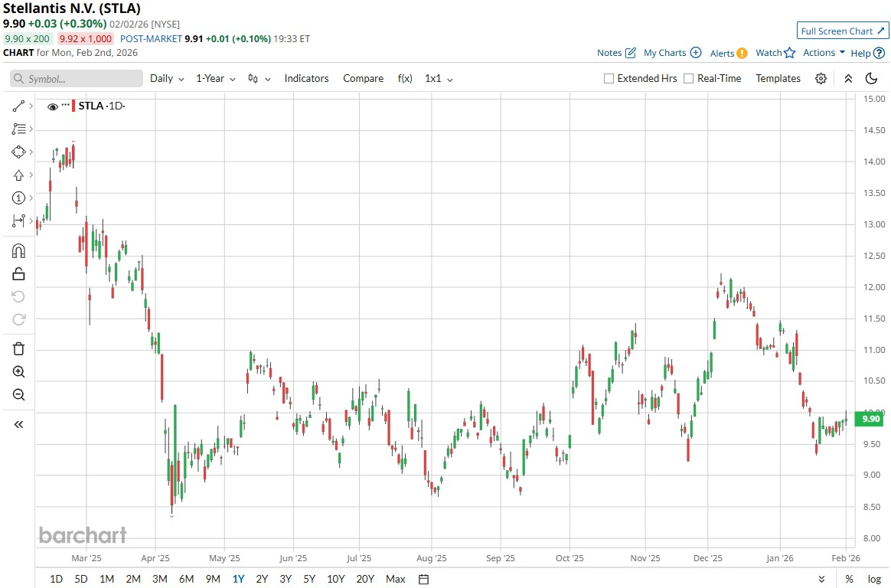The image size is (891, 588).
Task: Select the 3M range tab
Action: pyautogui.click(x=160, y=578)
